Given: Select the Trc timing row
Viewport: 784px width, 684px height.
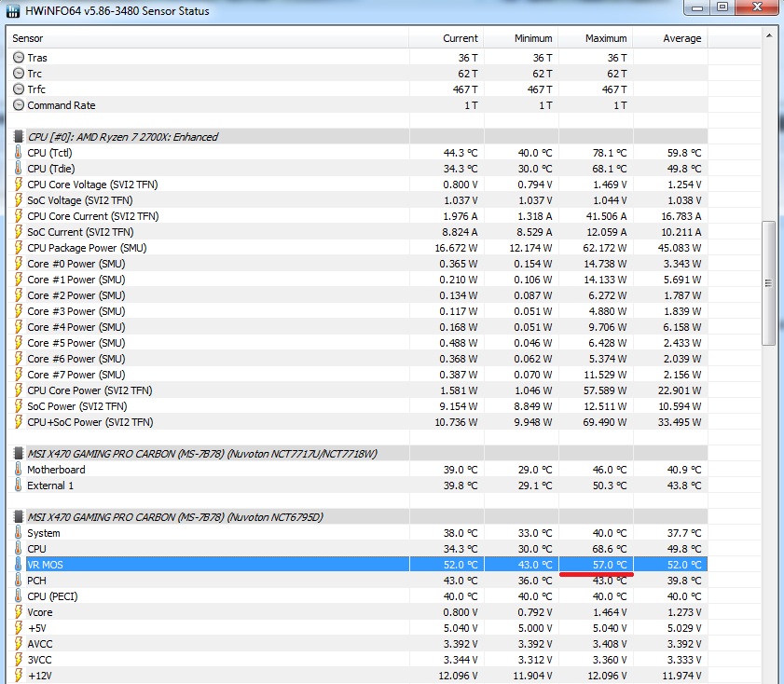Looking at the screenshot, I should point(357,74).
